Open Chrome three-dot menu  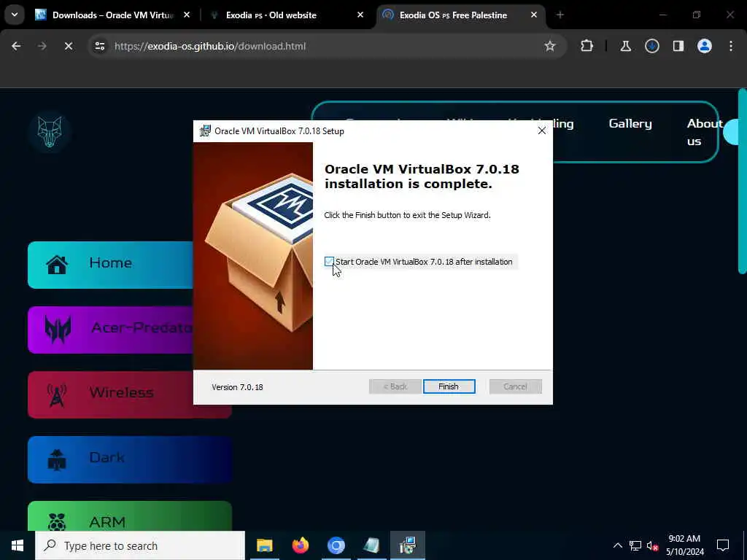(731, 46)
